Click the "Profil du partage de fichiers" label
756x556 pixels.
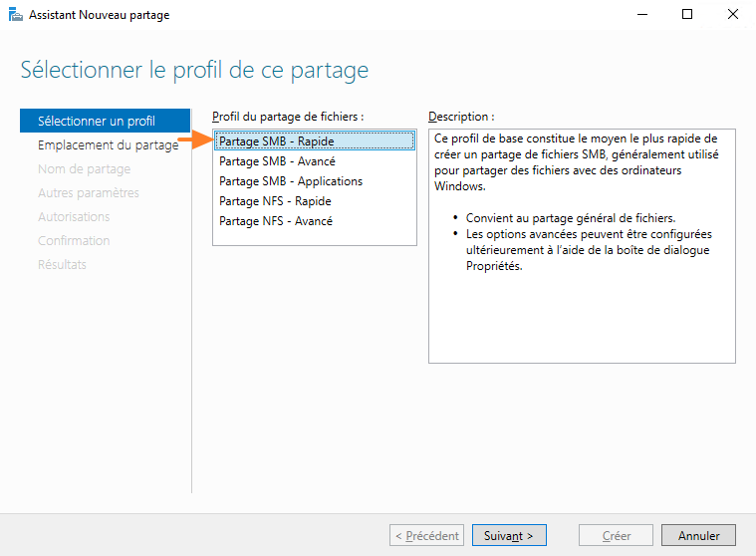click(x=288, y=117)
